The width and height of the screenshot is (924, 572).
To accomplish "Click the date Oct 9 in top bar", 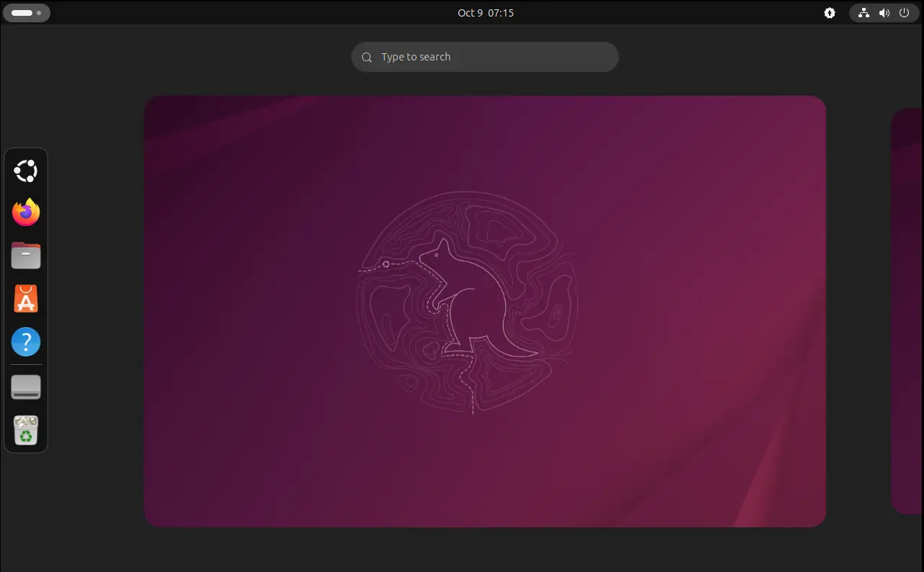I will tap(470, 13).
